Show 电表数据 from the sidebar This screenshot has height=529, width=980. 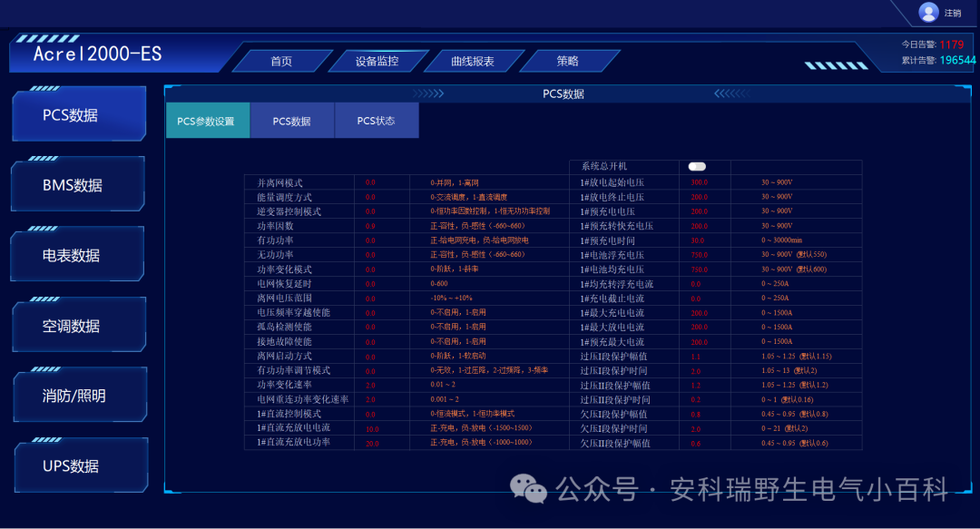click(x=77, y=255)
